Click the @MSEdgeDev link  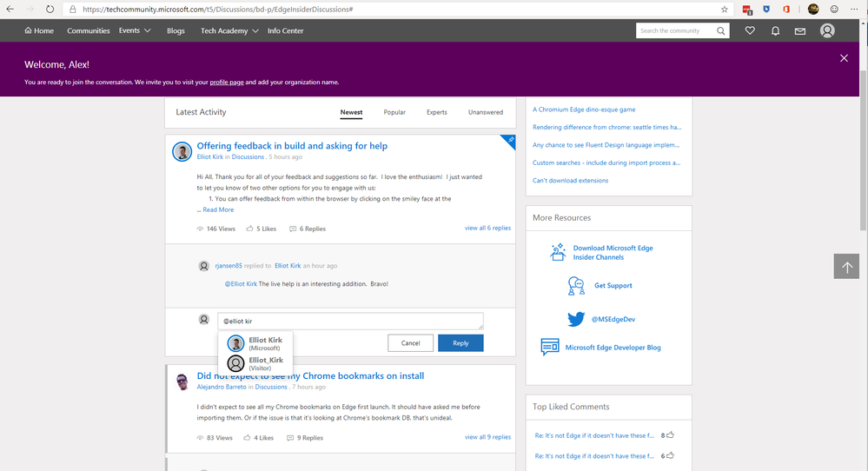(613, 319)
